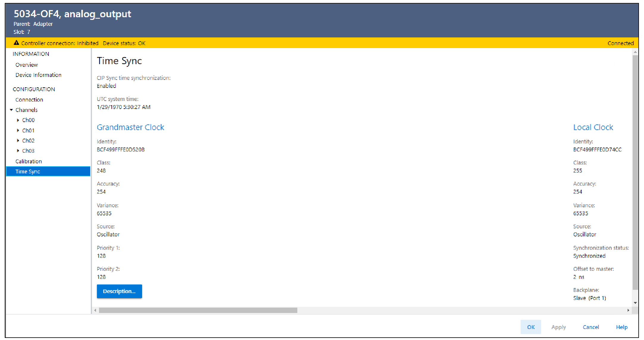
Task: Select the Ch00 channel item
Action: 28,120
